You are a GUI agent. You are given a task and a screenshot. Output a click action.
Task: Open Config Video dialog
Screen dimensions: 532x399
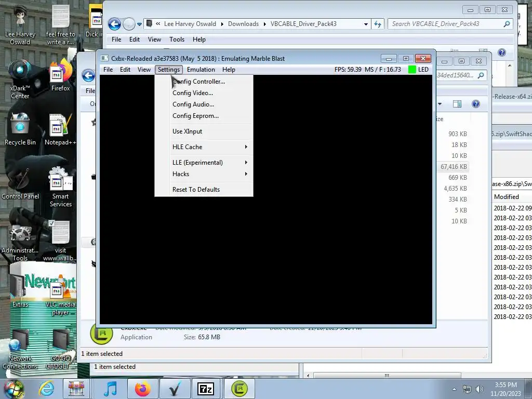(204, 93)
